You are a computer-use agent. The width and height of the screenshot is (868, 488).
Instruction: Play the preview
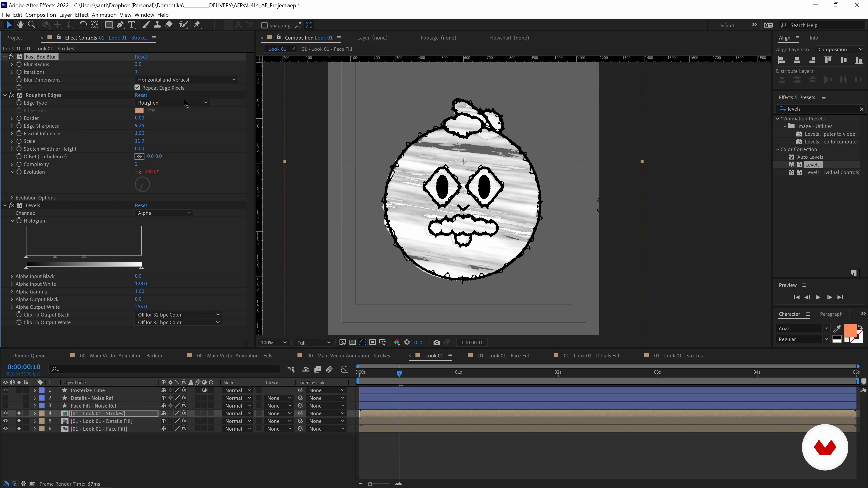818,297
